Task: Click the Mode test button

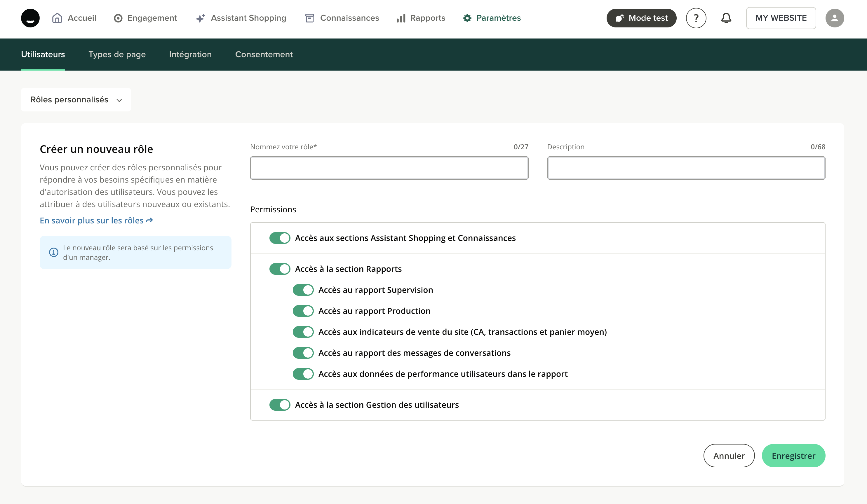Action: click(x=641, y=18)
